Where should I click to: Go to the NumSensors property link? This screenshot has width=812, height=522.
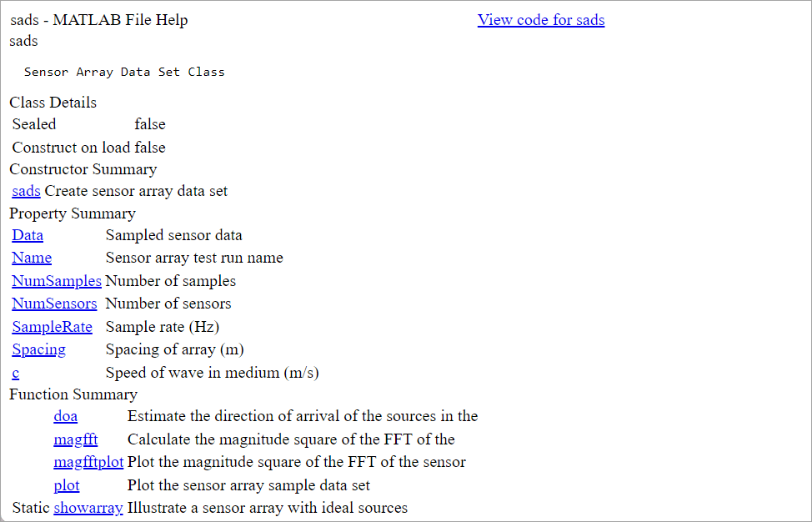54,304
